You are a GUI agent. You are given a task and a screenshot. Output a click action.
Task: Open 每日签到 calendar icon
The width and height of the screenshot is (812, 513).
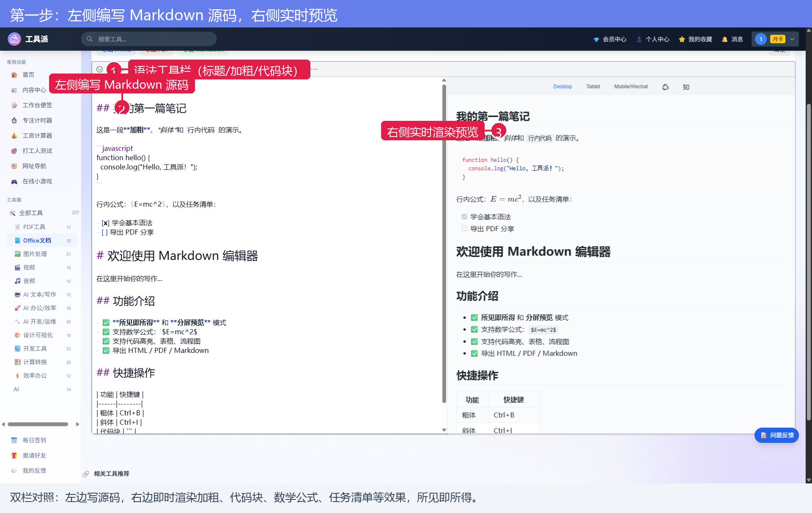pyautogui.click(x=14, y=440)
